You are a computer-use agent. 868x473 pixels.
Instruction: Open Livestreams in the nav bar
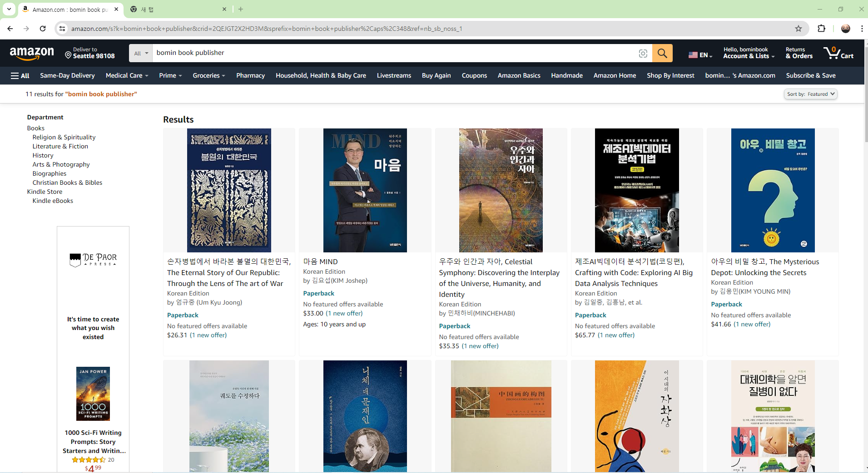394,76
